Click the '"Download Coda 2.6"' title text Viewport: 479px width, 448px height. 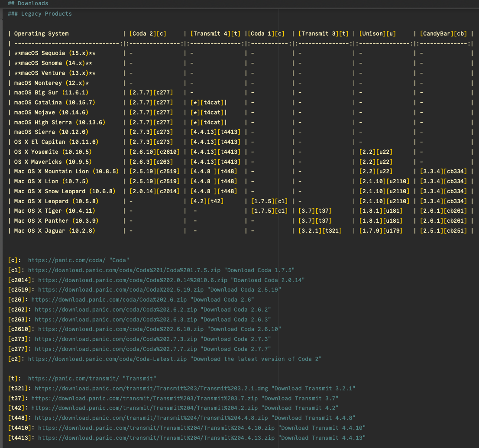click(223, 300)
